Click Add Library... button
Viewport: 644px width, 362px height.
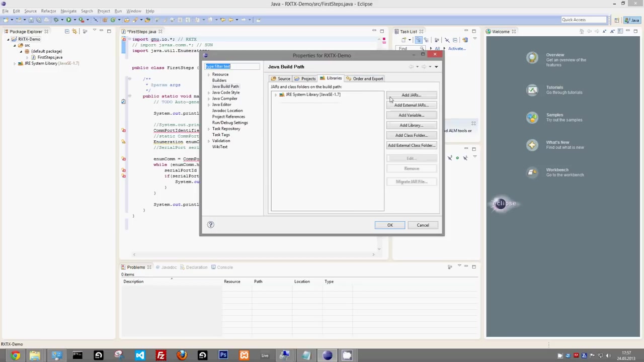(412, 125)
